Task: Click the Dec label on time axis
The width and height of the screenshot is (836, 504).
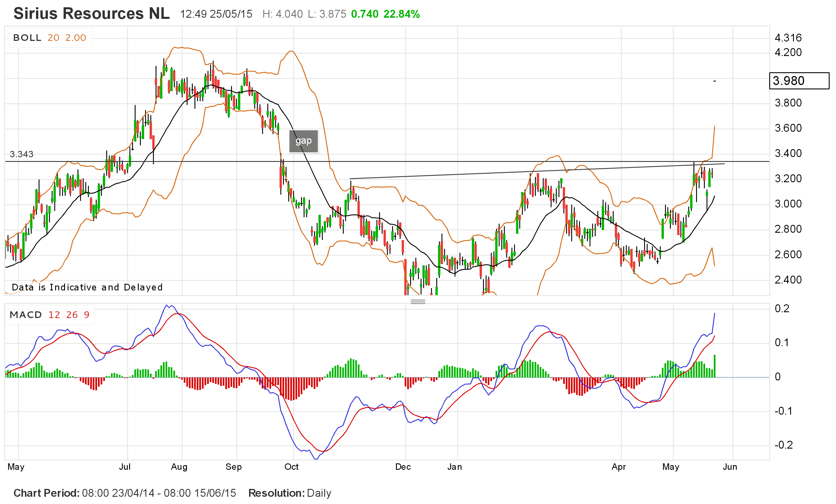Action: 403,467
